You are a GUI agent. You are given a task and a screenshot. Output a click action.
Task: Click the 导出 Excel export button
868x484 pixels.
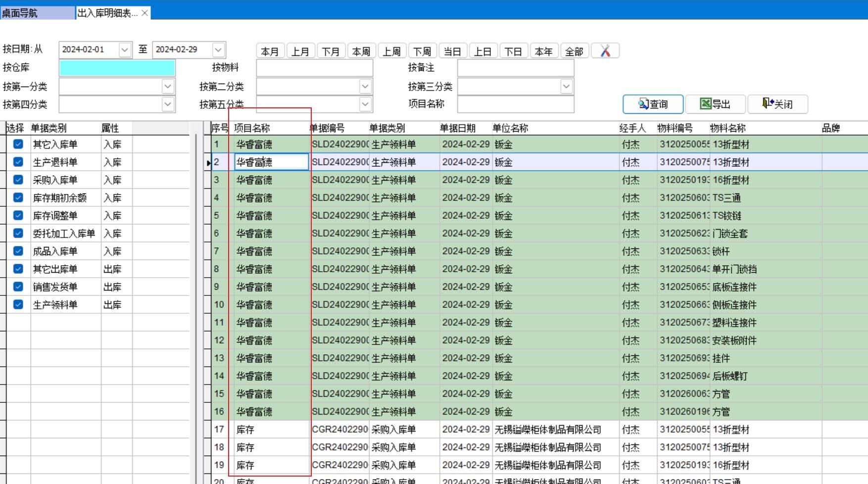pyautogui.click(x=715, y=104)
